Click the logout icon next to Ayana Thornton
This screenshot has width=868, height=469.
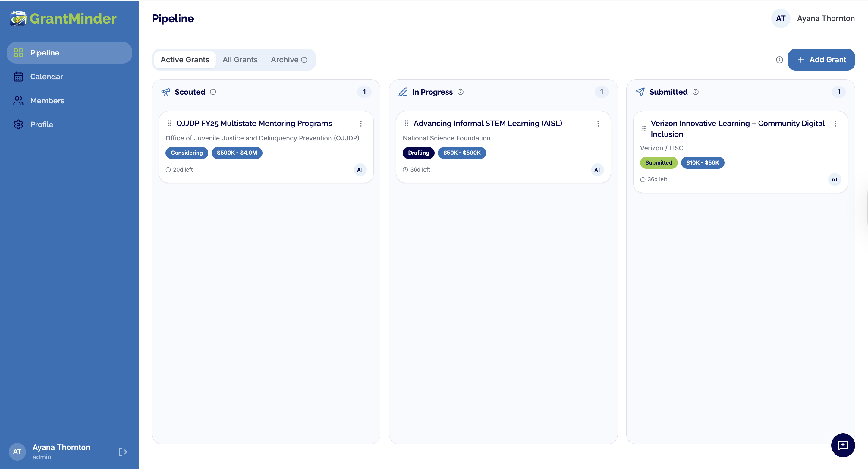pyautogui.click(x=123, y=452)
